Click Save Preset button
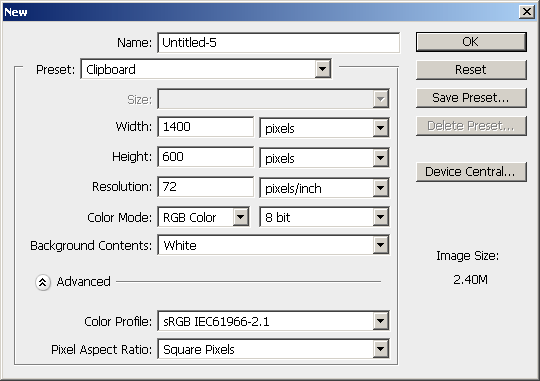 tap(471, 98)
